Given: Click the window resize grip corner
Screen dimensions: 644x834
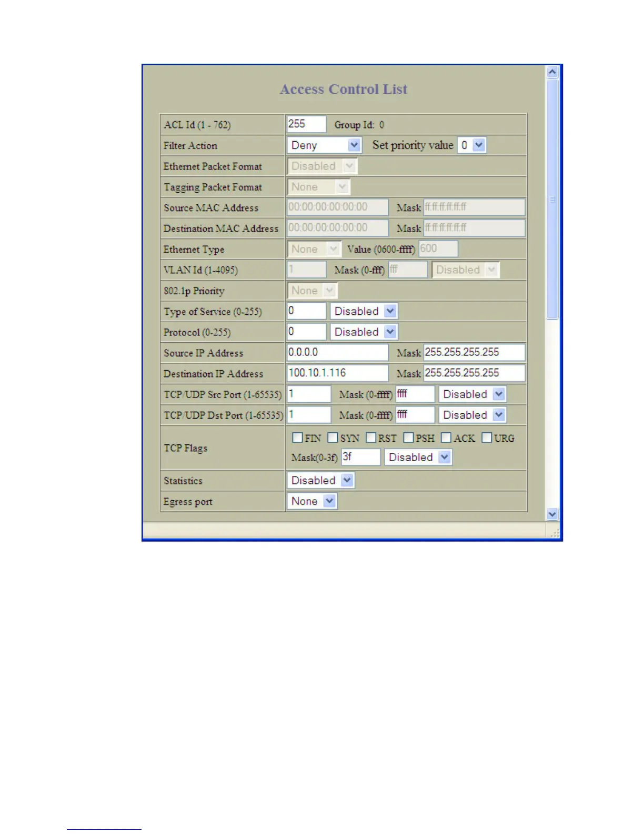Looking at the screenshot, I should (554, 532).
